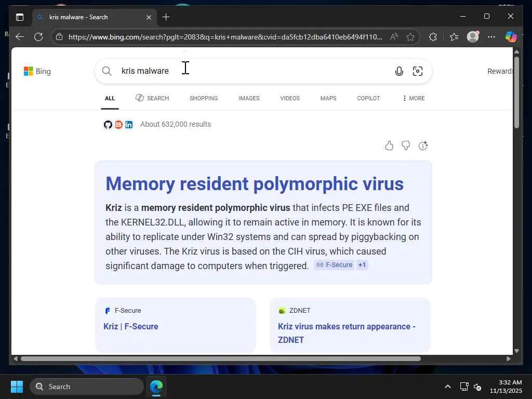Image resolution: width=532 pixels, height=399 pixels.
Task: Open the Favorites list
Action: click(x=454, y=37)
